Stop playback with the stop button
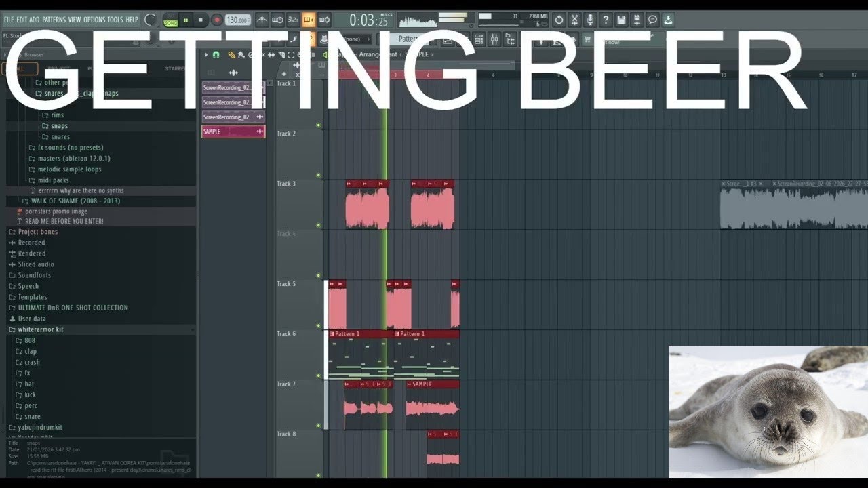The image size is (868, 488). (x=201, y=20)
